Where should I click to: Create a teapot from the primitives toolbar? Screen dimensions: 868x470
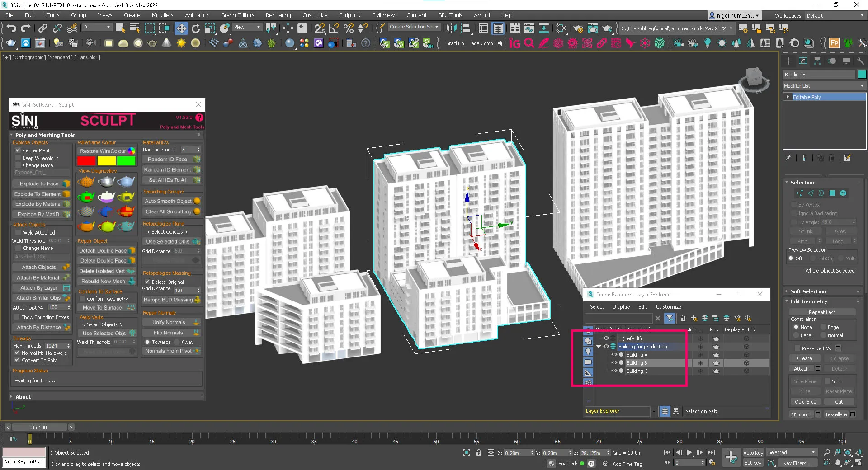tap(152, 43)
